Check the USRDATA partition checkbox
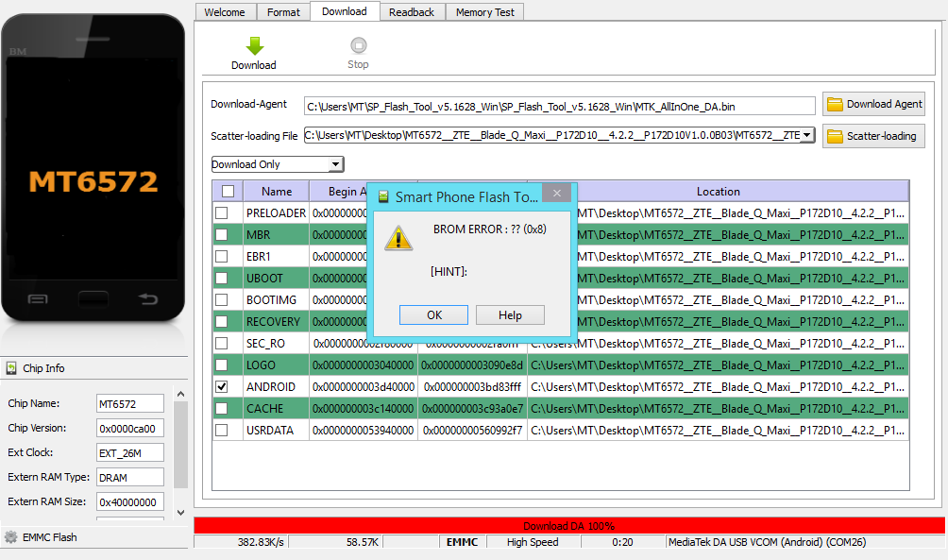 point(222,430)
